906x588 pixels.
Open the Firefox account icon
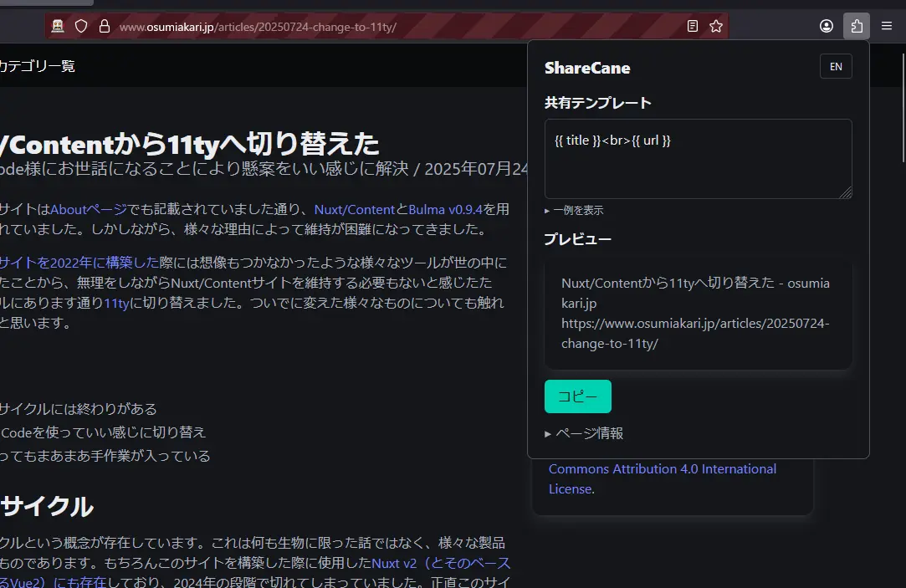coord(827,26)
